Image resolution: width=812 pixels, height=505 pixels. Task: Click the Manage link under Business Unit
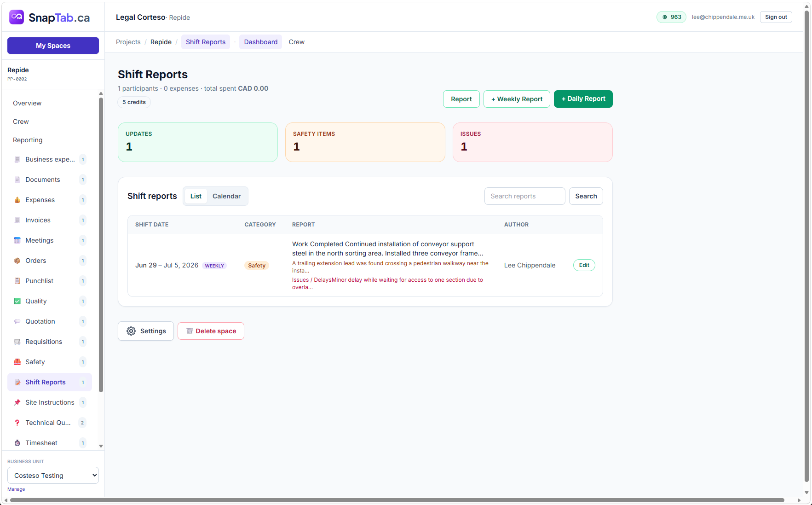[16, 489]
